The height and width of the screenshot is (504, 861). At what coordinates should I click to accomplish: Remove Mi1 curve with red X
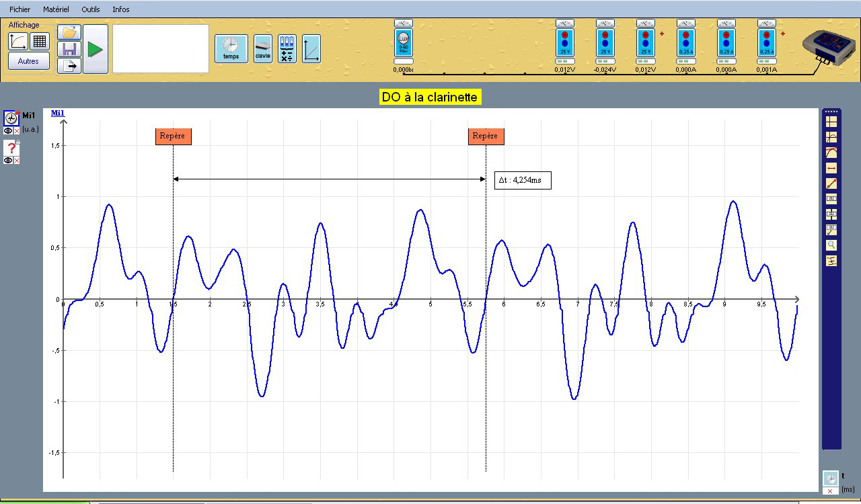coord(17,131)
